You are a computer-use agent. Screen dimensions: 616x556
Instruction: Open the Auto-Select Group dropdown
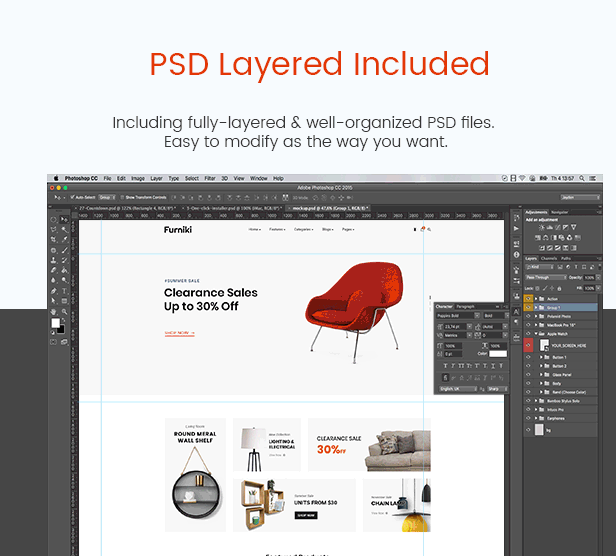(107, 197)
